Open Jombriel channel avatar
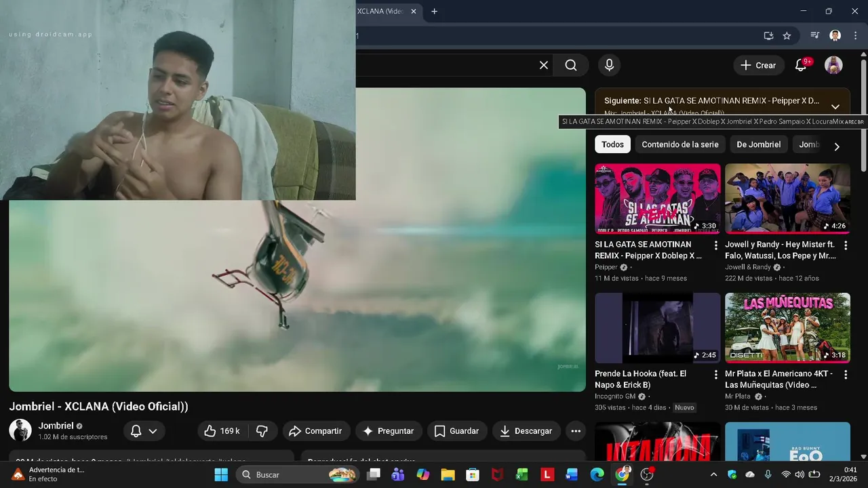 [20, 430]
